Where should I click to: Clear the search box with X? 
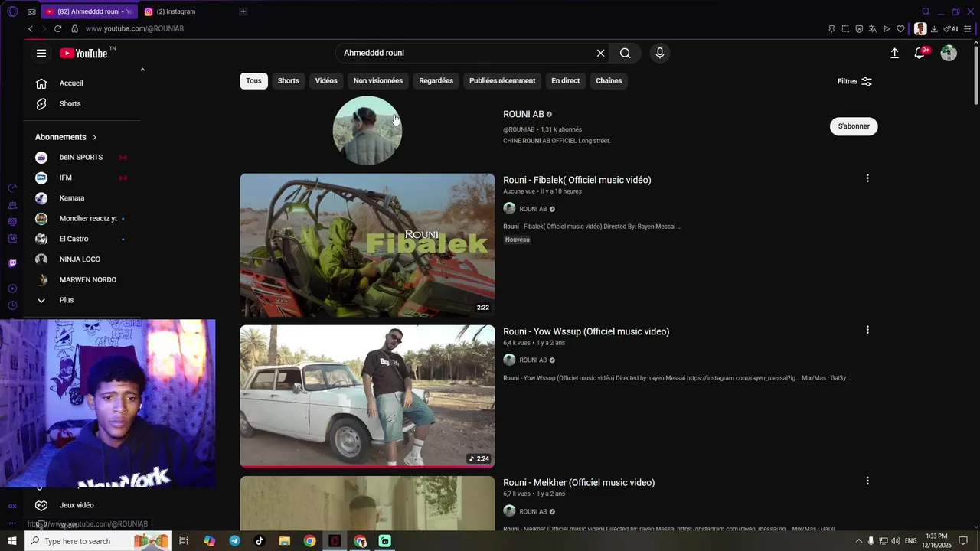coord(600,53)
